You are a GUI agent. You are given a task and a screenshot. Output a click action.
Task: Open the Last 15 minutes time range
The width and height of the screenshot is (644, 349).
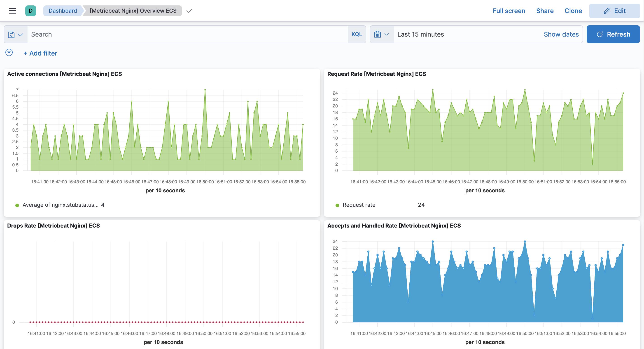pyautogui.click(x=420, y=34)
